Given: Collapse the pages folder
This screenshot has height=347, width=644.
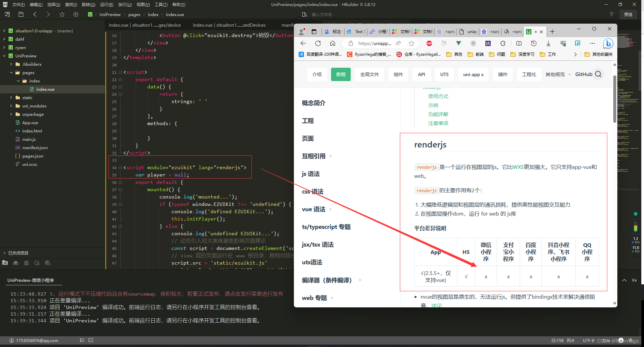Looking at the screenshot, I should [x=11, y=72].
